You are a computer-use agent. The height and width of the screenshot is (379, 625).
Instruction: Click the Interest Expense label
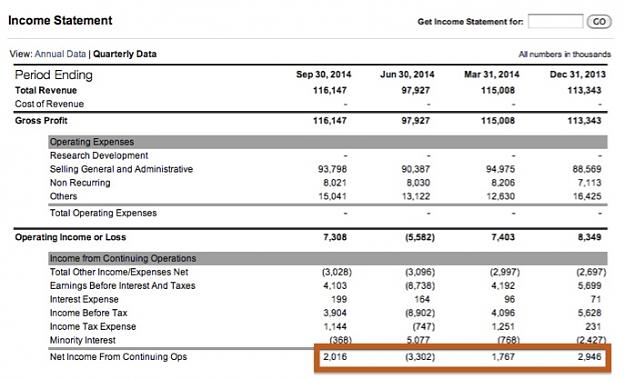coord(84,299)
